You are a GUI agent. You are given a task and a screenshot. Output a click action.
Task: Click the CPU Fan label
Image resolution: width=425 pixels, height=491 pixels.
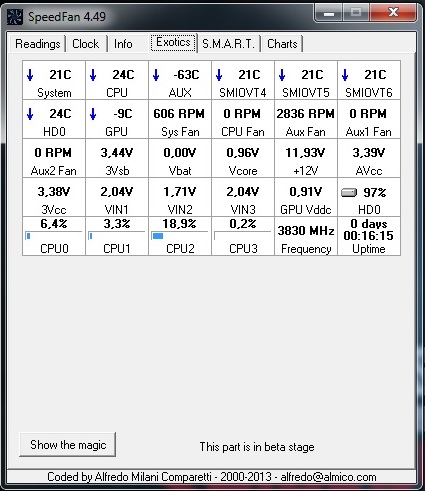click(243, 132)
